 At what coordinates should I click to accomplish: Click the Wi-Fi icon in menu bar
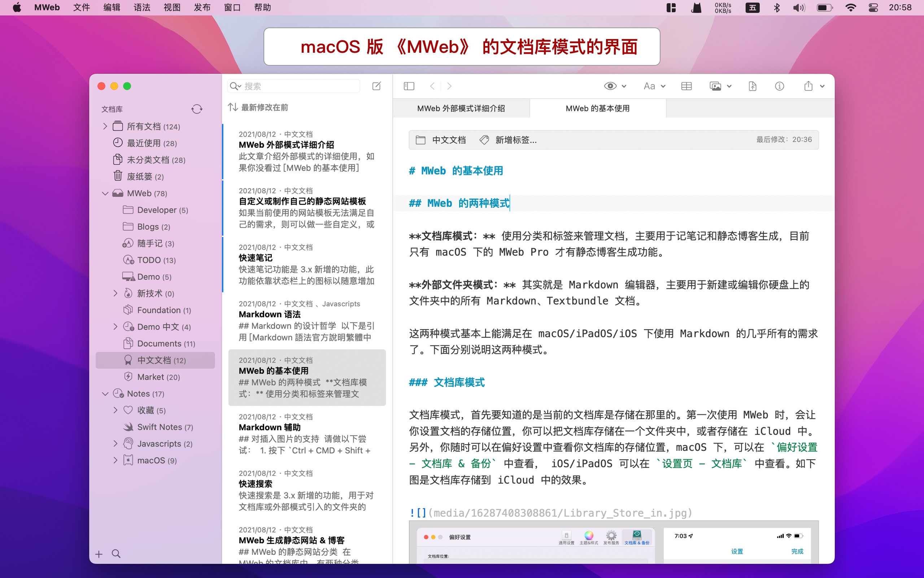850,8
